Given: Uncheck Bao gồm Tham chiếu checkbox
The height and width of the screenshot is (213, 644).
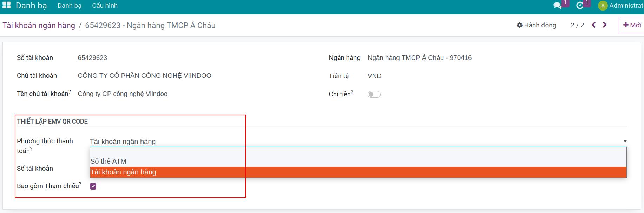Looking at the screenshot, I should click(93, 186).
